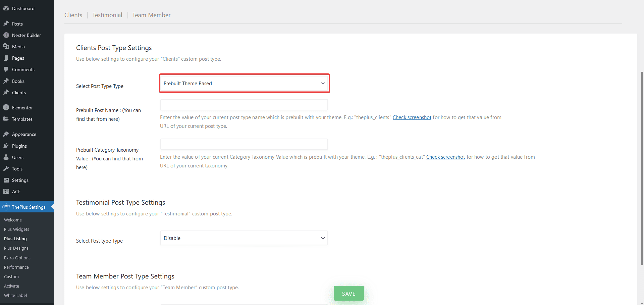Open Testimonial Select Post type dropdown
The width and height of the screenshot is (644, 305).
tap(244, 238)
